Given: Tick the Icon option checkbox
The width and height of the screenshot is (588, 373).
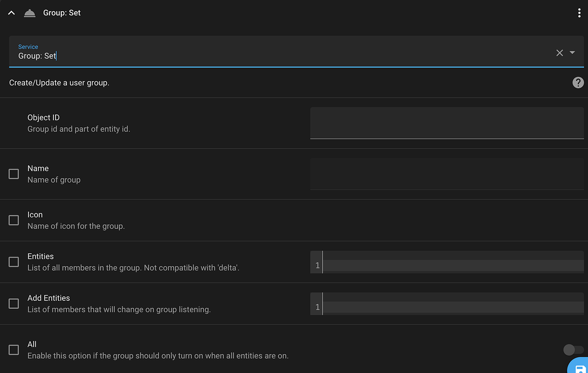Looking at the screenshot, I should pos(14,220).
